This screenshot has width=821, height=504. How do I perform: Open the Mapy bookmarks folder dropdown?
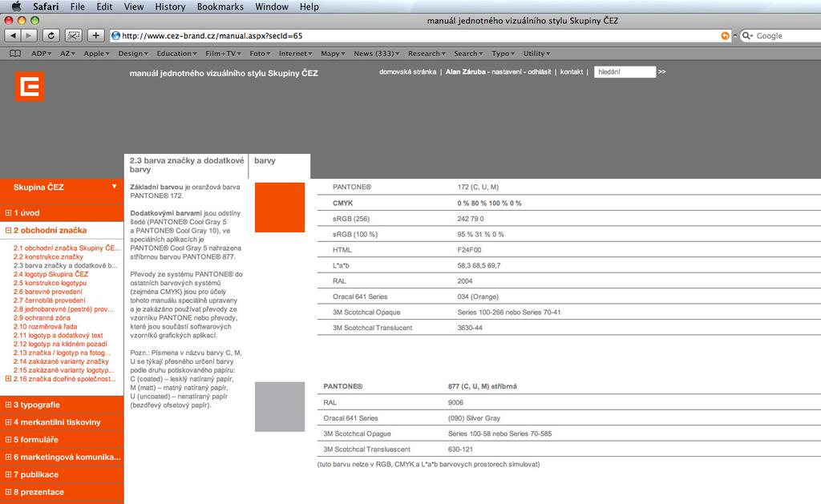333,54
